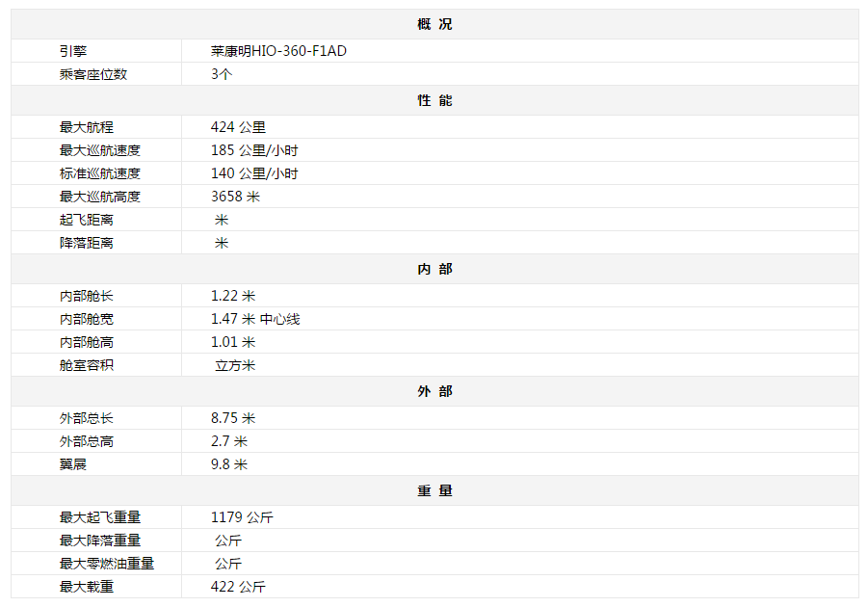Click the 3658 米 altitude value
The width and height of the screenshot is (868, 607).
[x=235, y=197]
